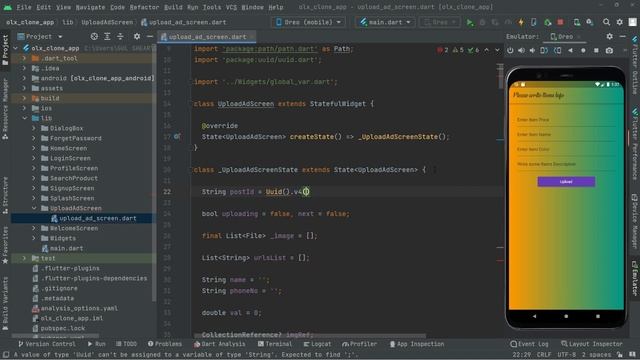Expand the .dart_tool folder
This screenshot has width=640, height=360.
24,58
